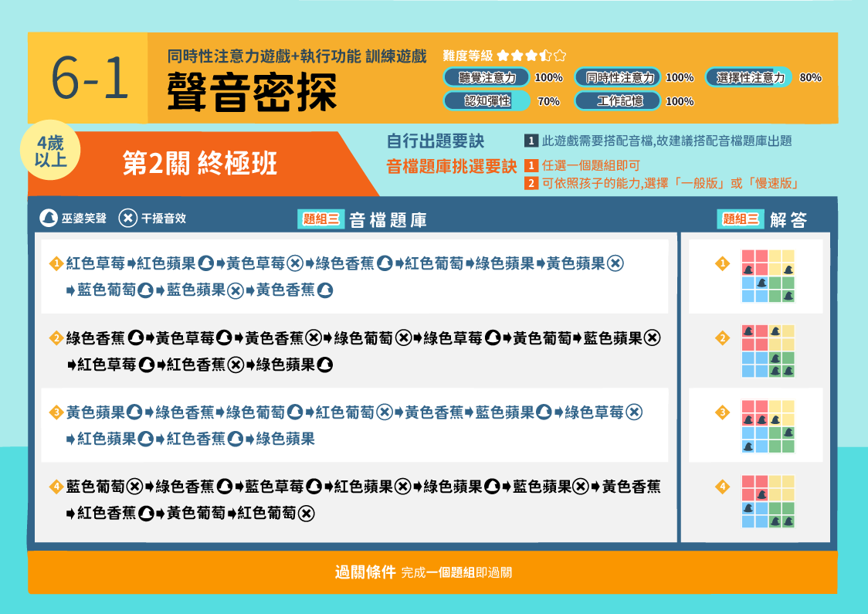Viewport: 868px width, 614px height.
Task: Open answer grid thumbnail number 3
Action: [768, 426]
